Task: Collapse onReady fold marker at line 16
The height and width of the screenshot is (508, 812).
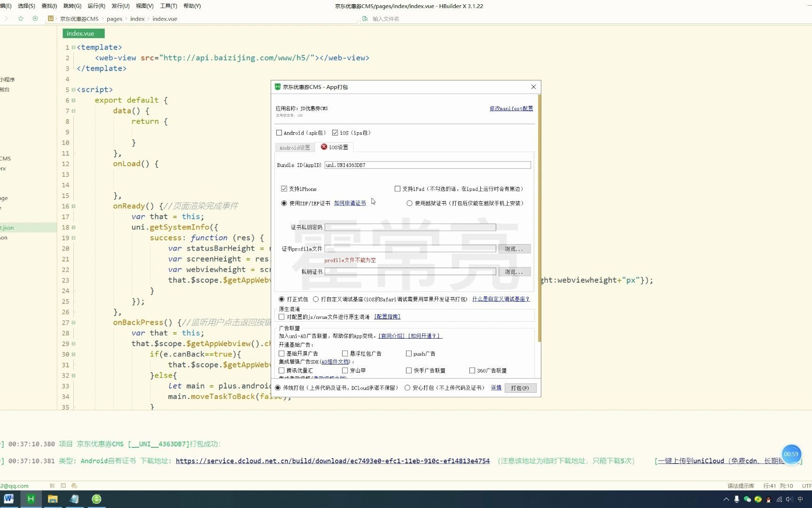Action: click(73, 206)
